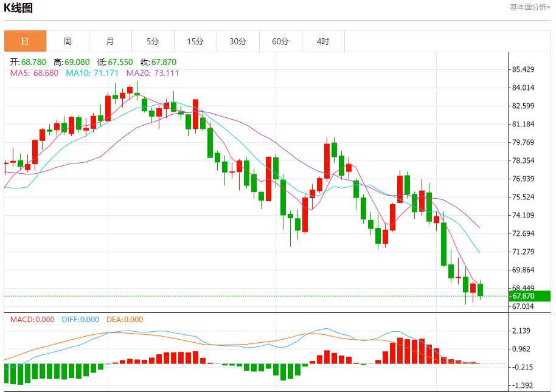Select the 15分 timeframe tab
The height and width of the screenshot is (392, 556).
pos(195,41)
